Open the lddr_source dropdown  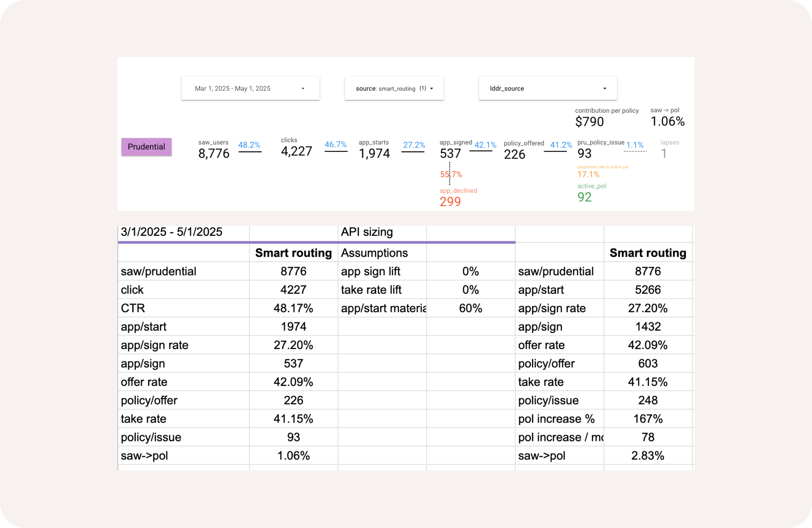(547, 89)
